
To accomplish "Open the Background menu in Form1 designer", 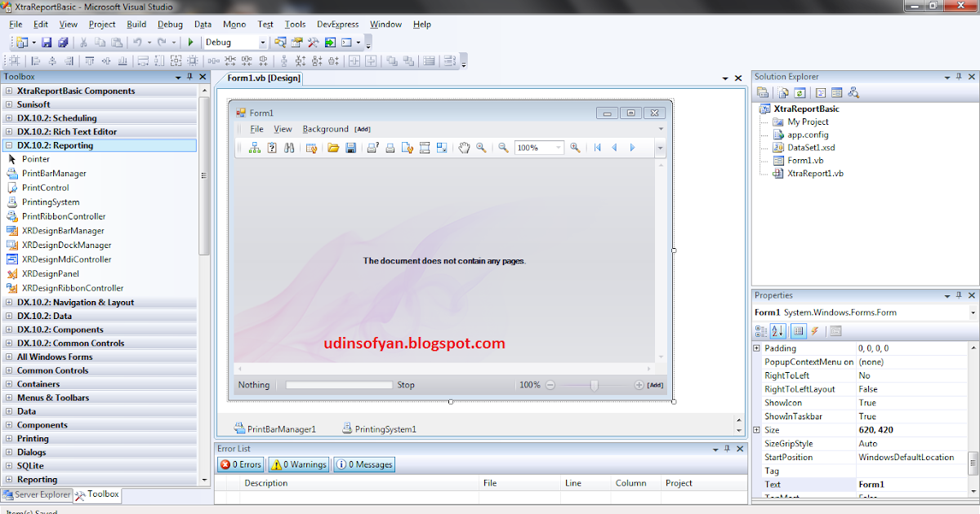I will [325, 129].
